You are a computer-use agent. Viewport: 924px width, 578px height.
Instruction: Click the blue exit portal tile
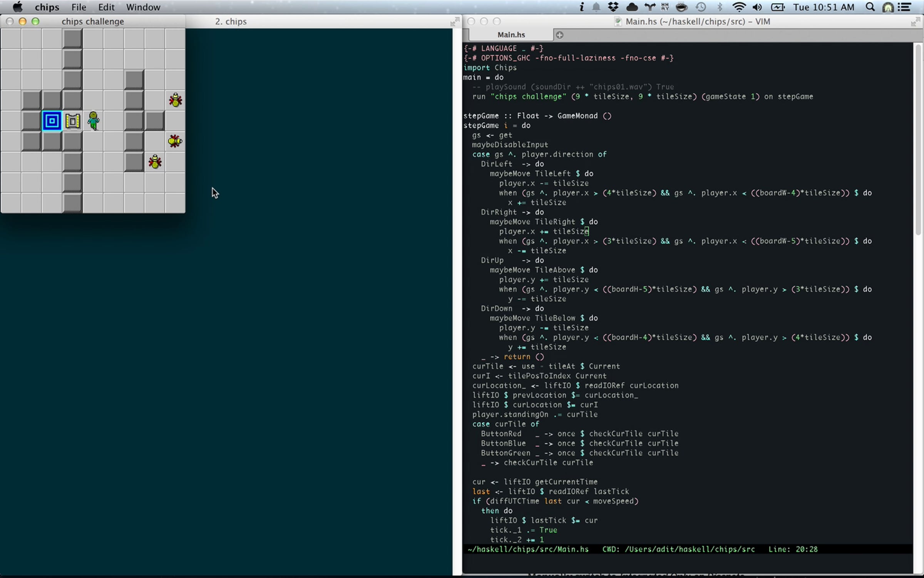[52, 121]
